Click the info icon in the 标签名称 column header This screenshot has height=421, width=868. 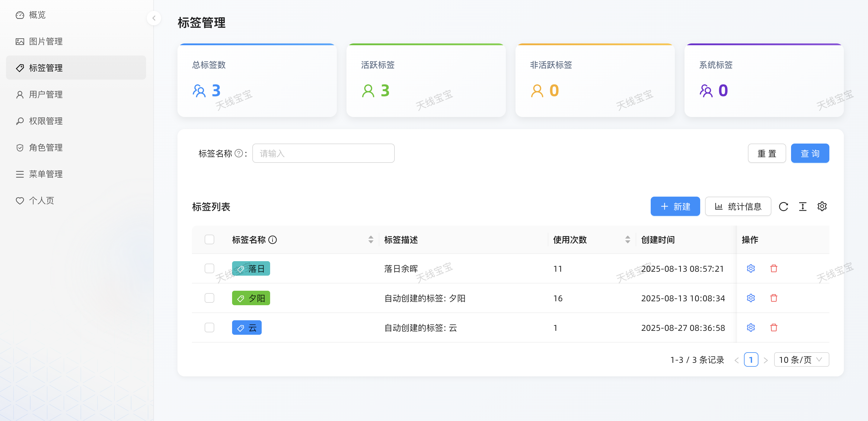(273, 240)
